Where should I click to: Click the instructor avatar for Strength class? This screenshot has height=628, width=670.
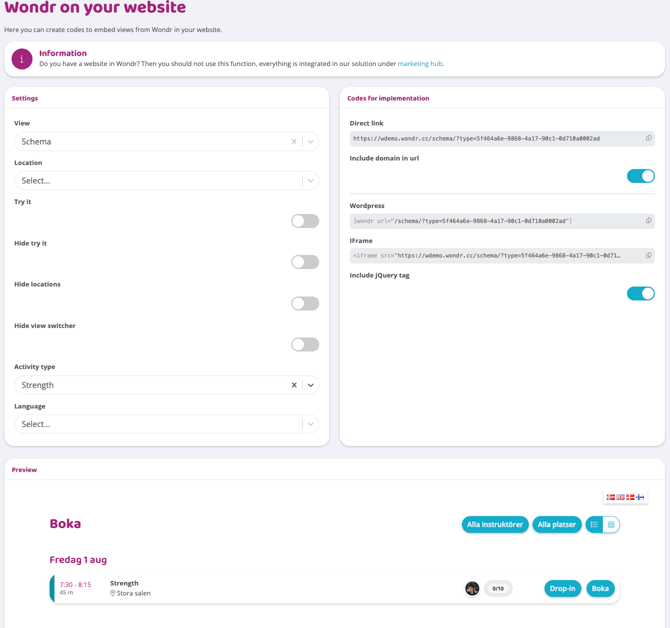tap(472, 588)
